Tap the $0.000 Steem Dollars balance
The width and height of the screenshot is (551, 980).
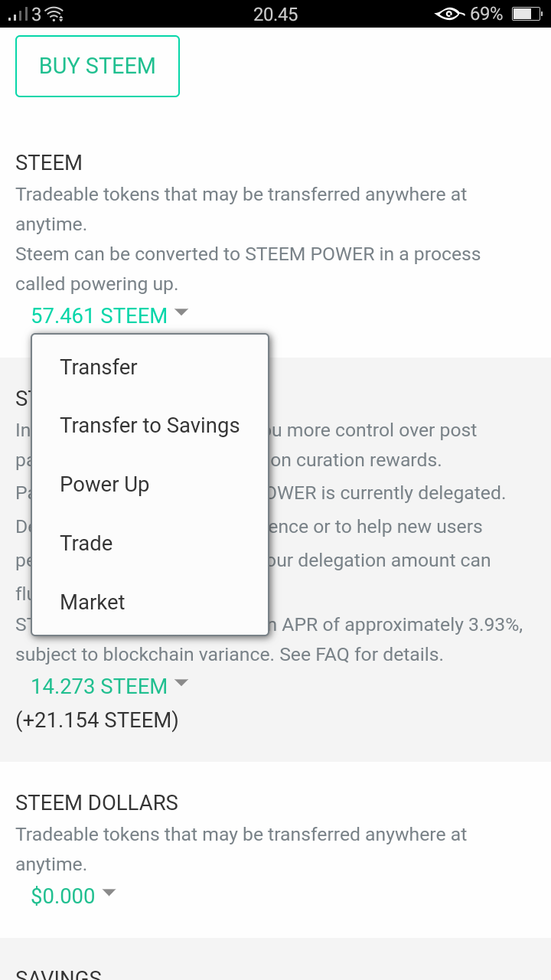pos(63,896)
